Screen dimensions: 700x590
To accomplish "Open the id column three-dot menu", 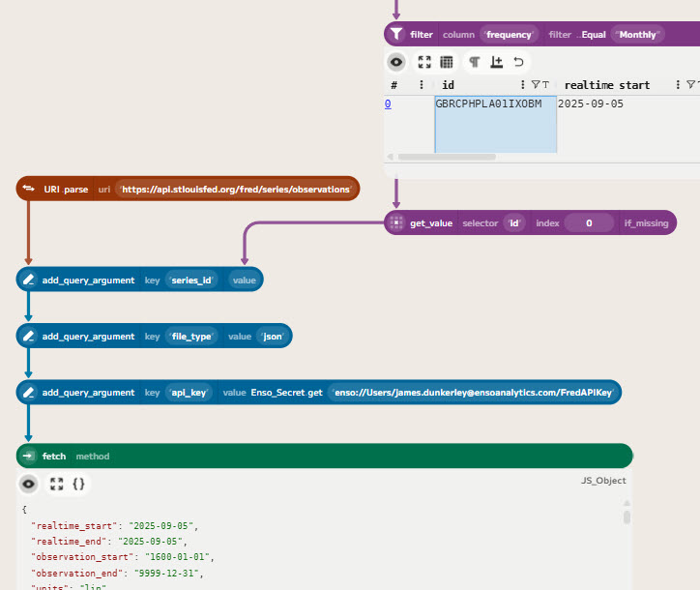I will click(523, 85).
